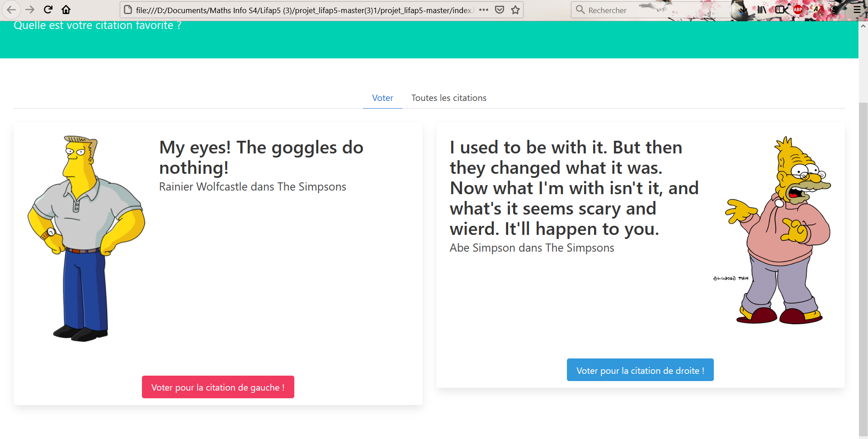Go back to the previous page
This screenshot has height=439, width=868.
click(x=11, y=10)
